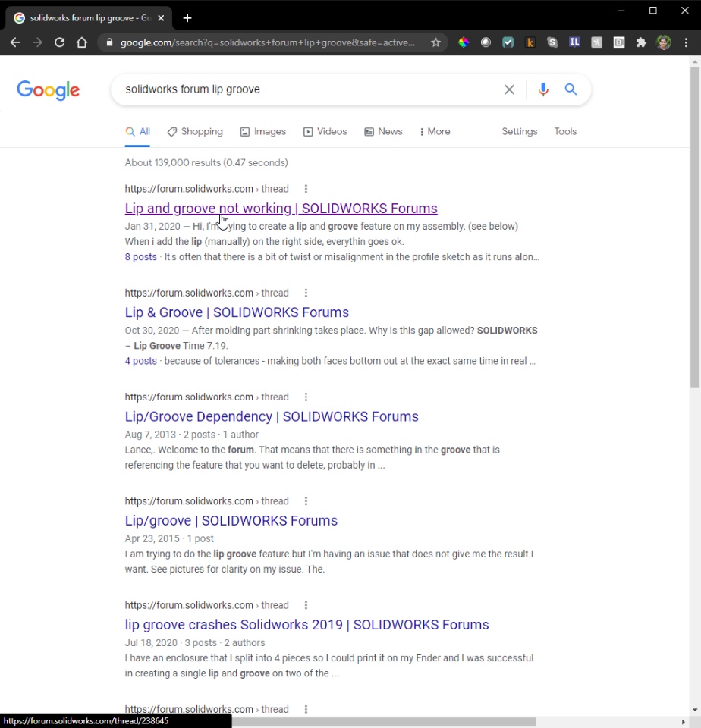Image resolution: width=701 pixels, height=728 pixels.
Task: Open the colorful pinwheel extension icon
Action: [464, 42]
